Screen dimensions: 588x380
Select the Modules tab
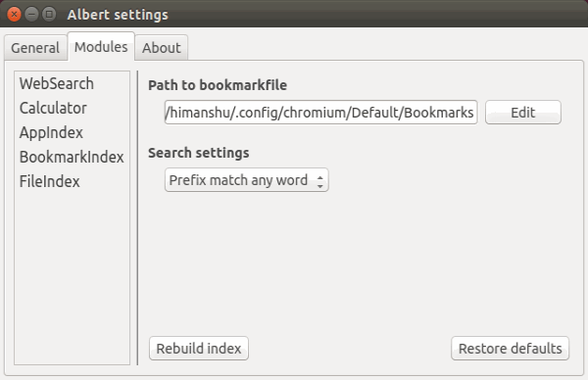(x=101, y=47)
